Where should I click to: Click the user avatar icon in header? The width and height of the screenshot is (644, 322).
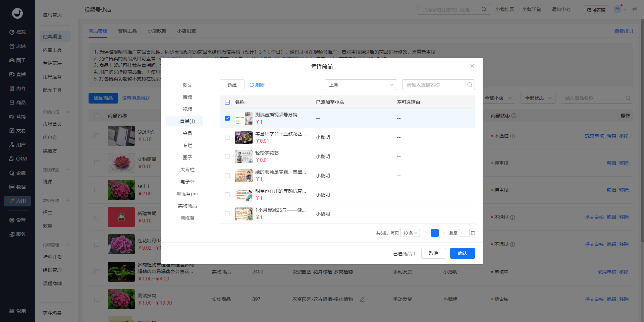coord(617,9)
